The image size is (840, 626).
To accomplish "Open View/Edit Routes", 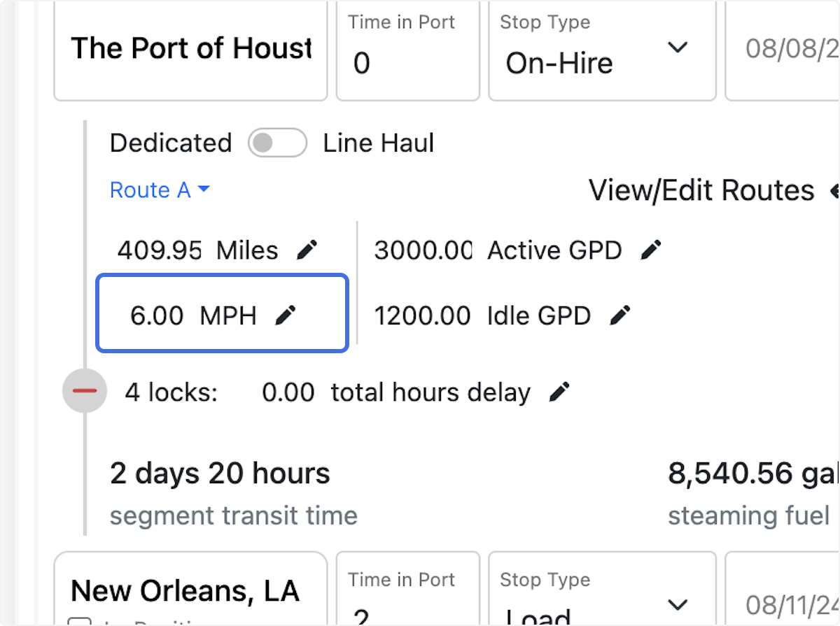I will tap(701, 190).
